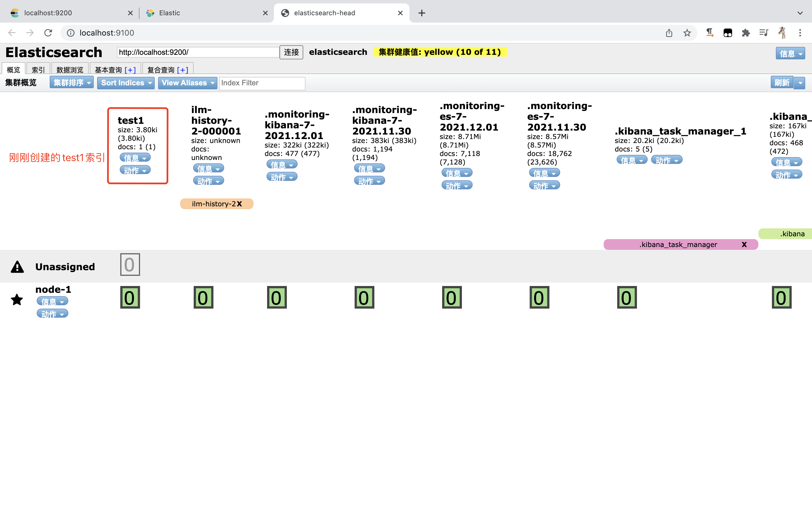Open .monitoring-kibana-7-2021.11.30 信息 dropdown
812x507 pixels.
[x=370, y=168]
